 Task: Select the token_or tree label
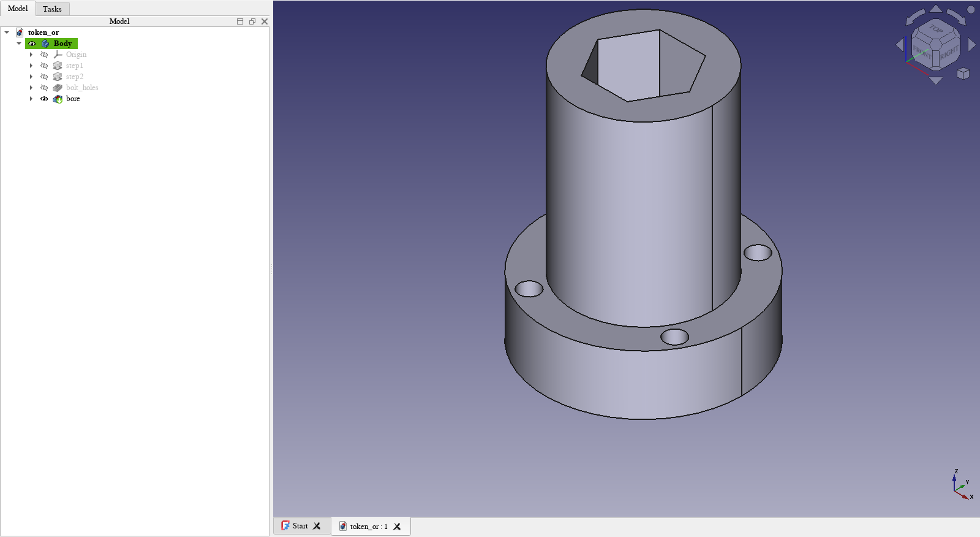pos(43,32)
